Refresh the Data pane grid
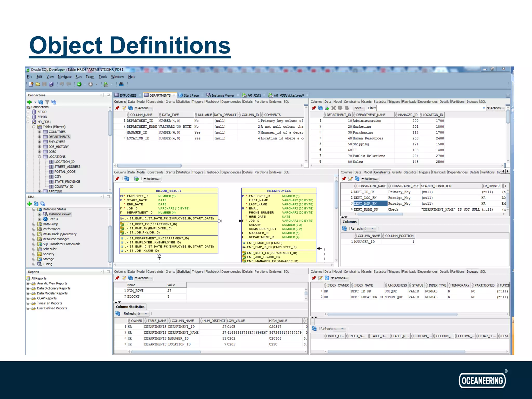This screenshot has width=532, height=399. pyautogui.click(x=320, y=108)
